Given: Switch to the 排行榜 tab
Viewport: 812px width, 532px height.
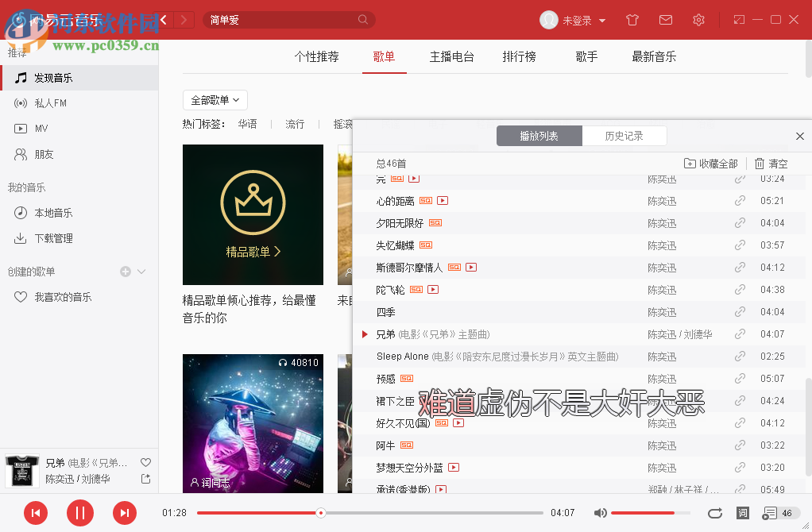Looking at the screenshot, I should pos(519,56).
